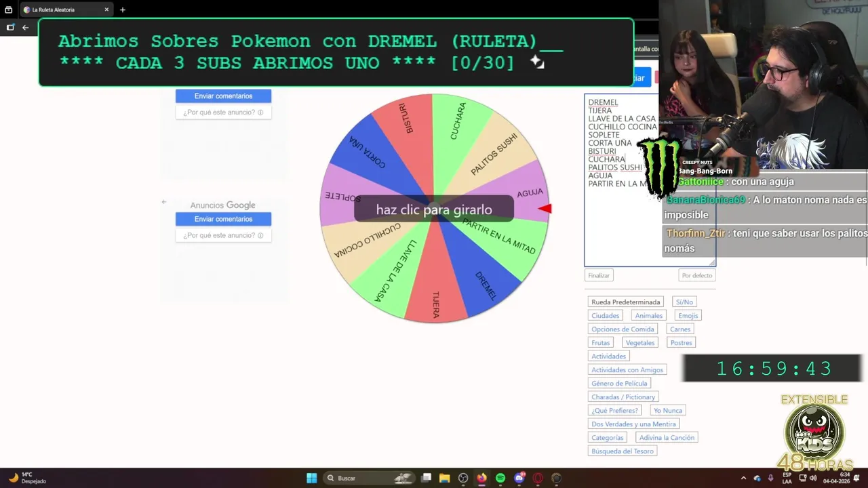Select the Género de Película preset
The image size is (868, 488).
[x=619, y=384]
